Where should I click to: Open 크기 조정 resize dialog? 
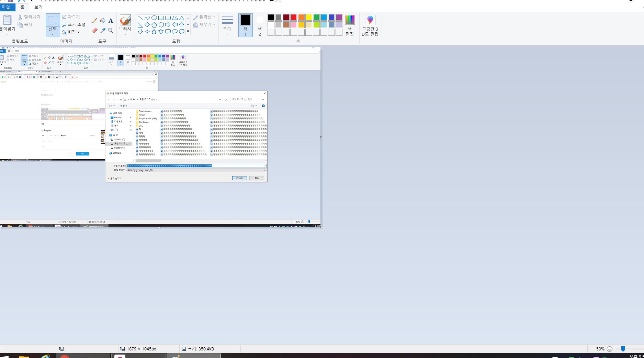[x=74, y=24]
